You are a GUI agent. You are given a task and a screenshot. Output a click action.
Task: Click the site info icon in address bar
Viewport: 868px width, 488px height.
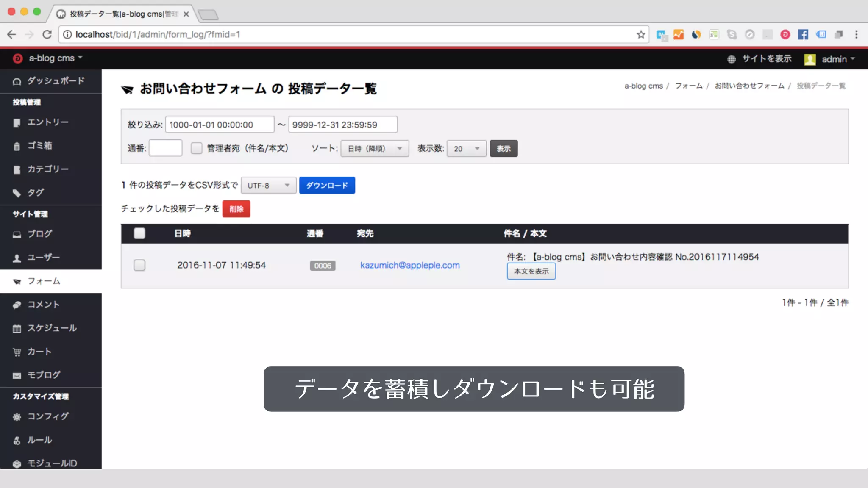[x=67, y=34]
